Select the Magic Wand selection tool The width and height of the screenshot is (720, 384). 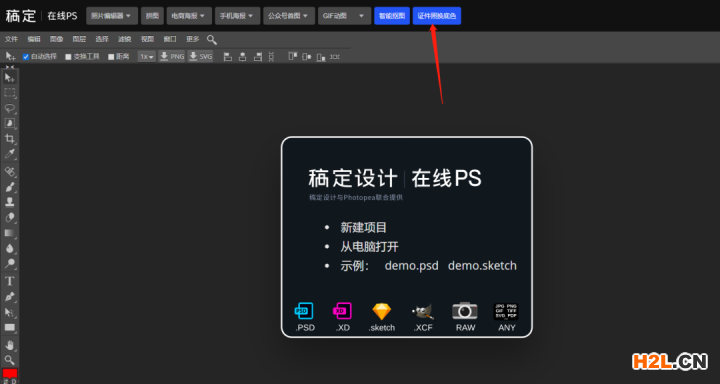[x=10, y=123]
